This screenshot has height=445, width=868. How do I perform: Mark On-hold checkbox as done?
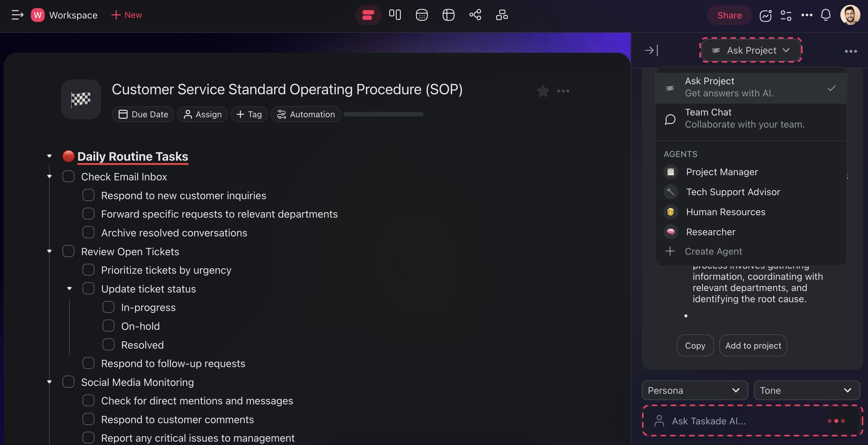(x=108, y=326)
